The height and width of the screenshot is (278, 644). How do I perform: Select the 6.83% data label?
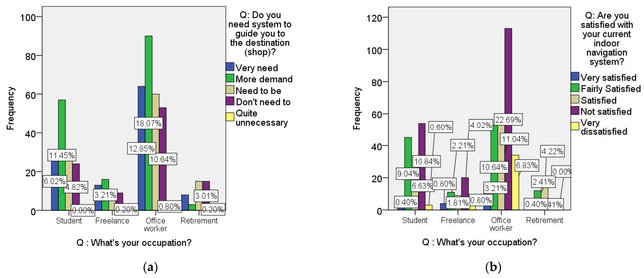click(527, 165)
